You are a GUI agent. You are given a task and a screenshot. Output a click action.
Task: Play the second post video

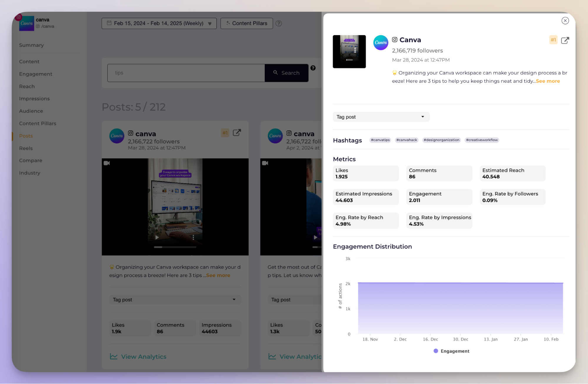pos(315,237)
